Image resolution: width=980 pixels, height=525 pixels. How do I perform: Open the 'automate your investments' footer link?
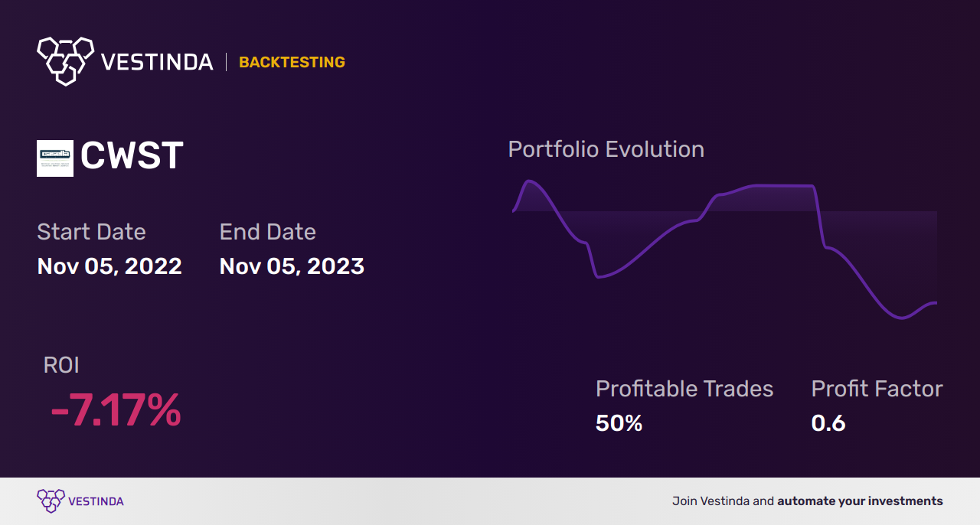(860, 501)
